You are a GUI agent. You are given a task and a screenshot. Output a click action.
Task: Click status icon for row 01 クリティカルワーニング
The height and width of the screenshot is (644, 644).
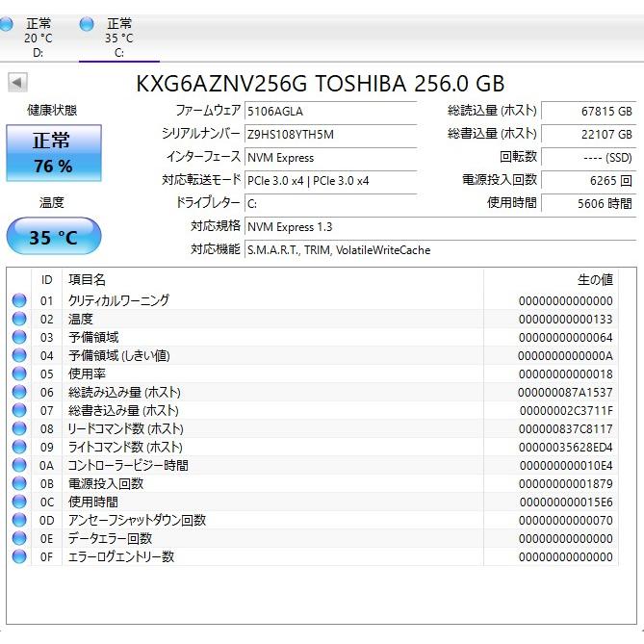[x=19, y=300]
